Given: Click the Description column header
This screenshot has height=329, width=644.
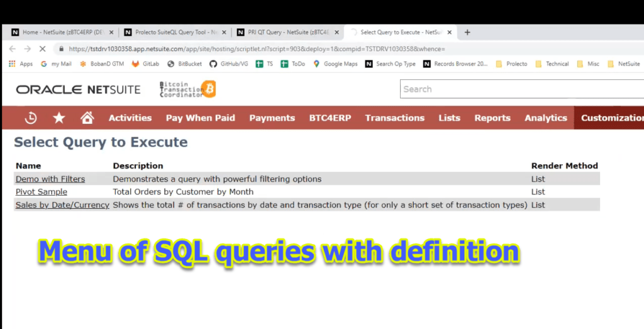Looking at the screenshot, I should [x=138, y=166].
